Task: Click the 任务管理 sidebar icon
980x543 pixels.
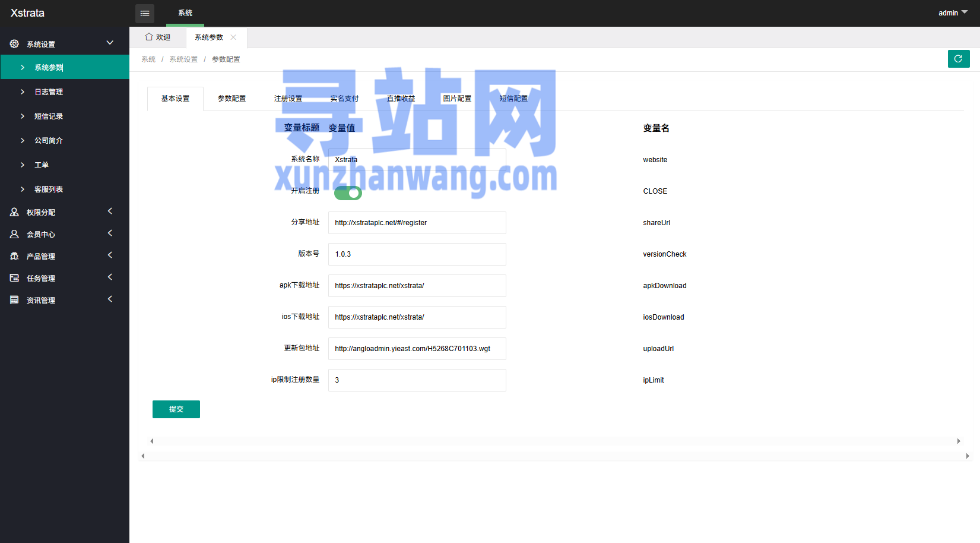Action: [14, 278]
